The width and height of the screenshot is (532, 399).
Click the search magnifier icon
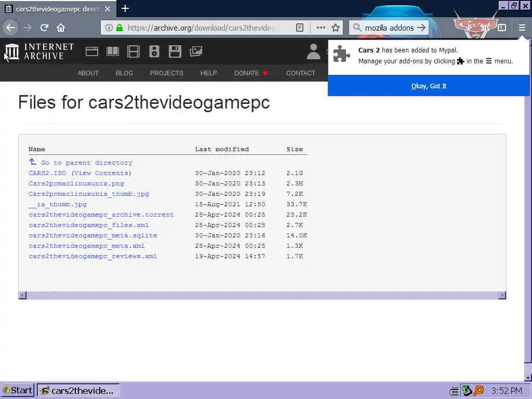coord(357,28)
